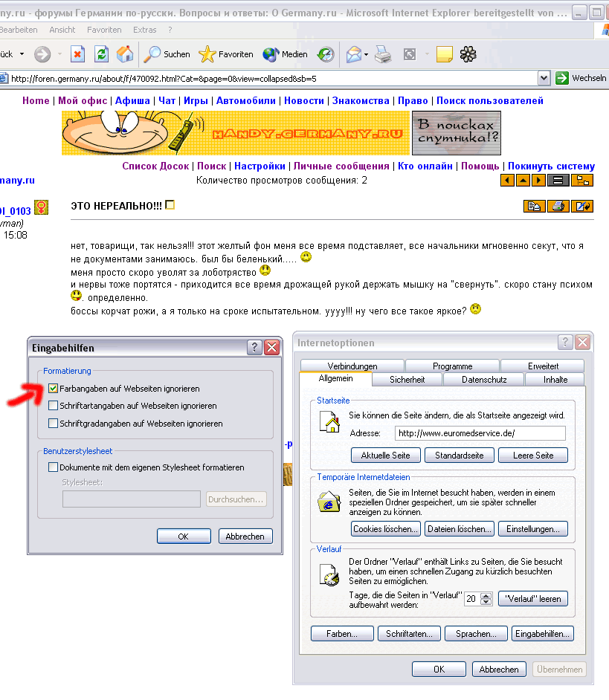Click the printer icon in toolbar
Screen dimensions: 609x700
coord(383,54)
